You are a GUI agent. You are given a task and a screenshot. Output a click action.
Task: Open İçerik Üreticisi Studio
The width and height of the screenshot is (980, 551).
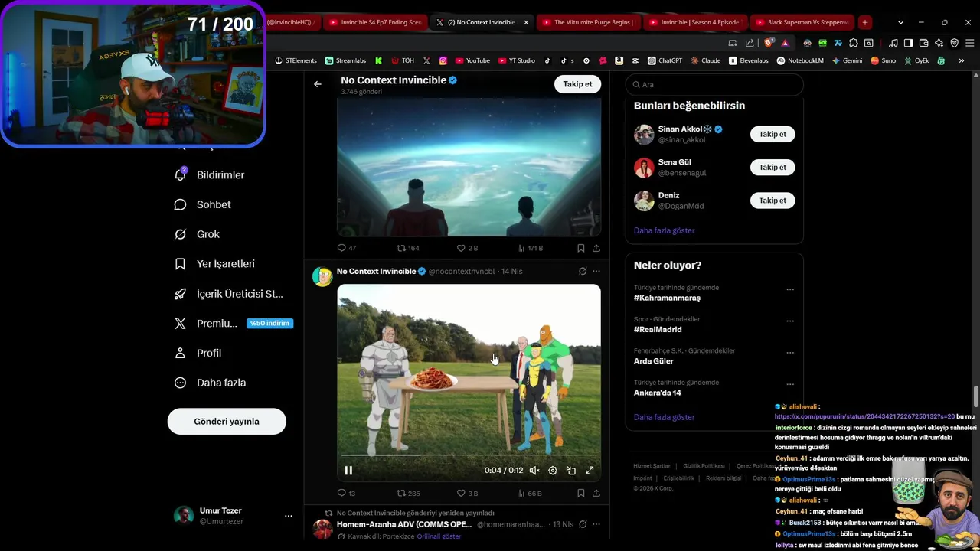click(x=229, y=294)
